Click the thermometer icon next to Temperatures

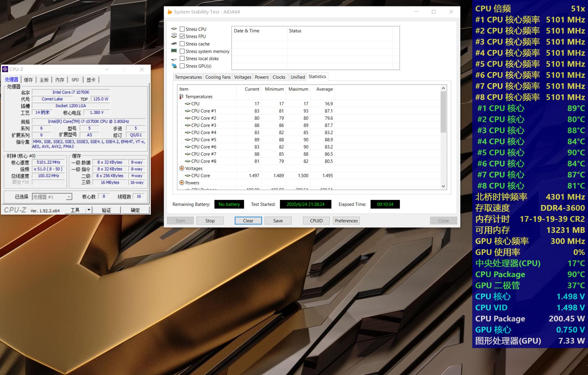pos(181,97)
